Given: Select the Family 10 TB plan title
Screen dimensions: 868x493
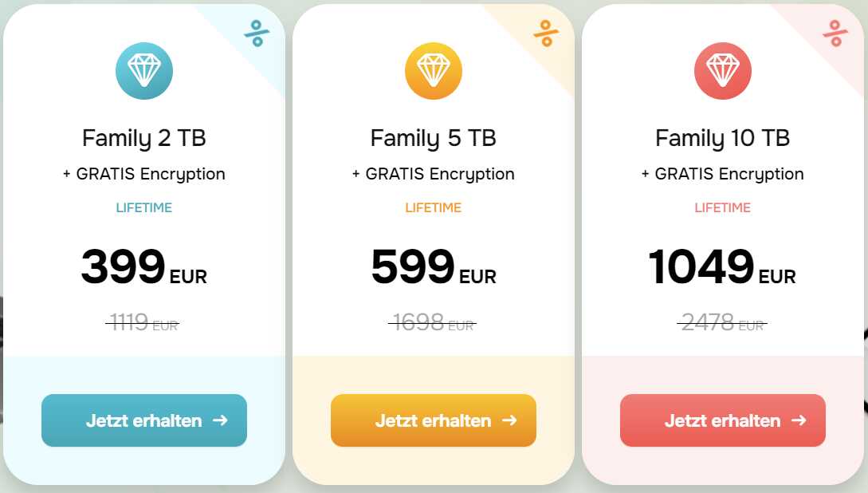Looking at the screenshot, I should click(x=722, y=139).
